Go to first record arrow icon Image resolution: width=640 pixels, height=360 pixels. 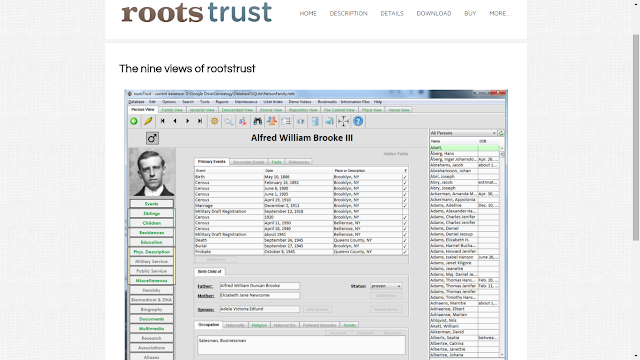click(162, 121)
